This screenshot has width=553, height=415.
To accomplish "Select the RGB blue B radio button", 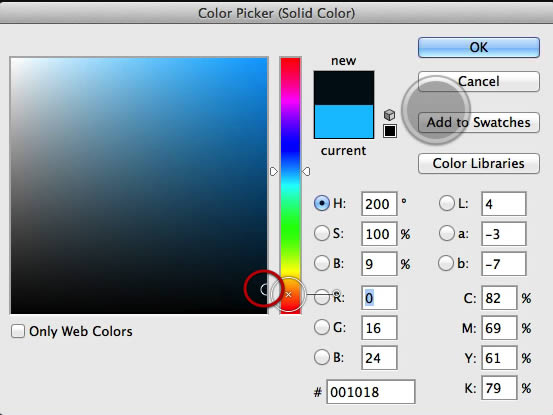I will (x=322, y=357).
